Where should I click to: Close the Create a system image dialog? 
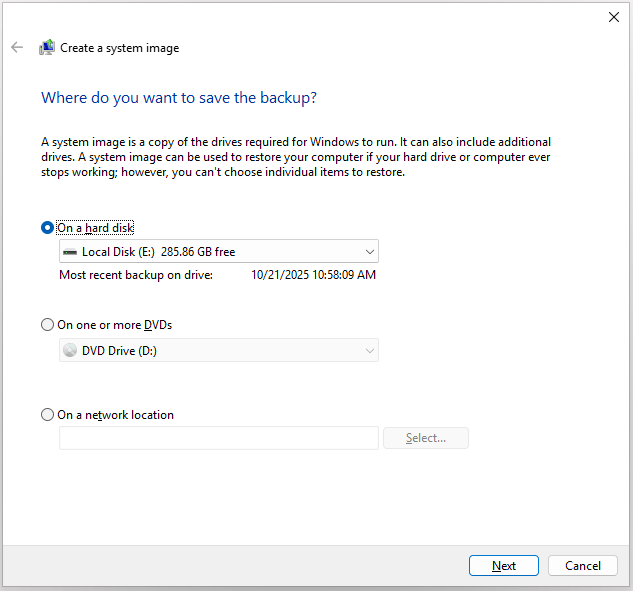(x=613, y=17)
